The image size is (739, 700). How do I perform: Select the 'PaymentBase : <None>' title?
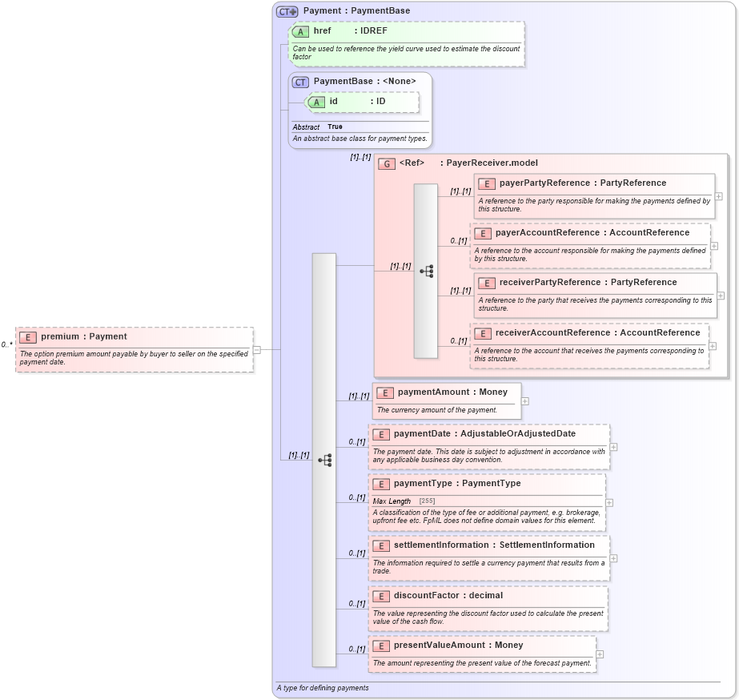(x=365, y=81)
